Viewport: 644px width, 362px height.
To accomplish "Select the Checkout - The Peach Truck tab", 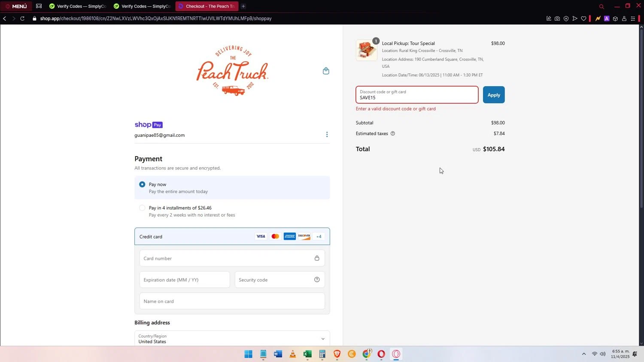I will (207, 6).
